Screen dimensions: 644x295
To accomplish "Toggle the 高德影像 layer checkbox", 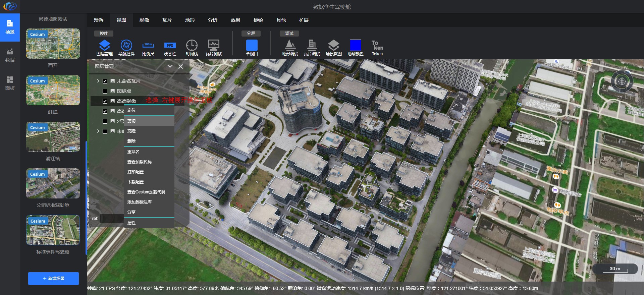I will [x=105, y=101].
